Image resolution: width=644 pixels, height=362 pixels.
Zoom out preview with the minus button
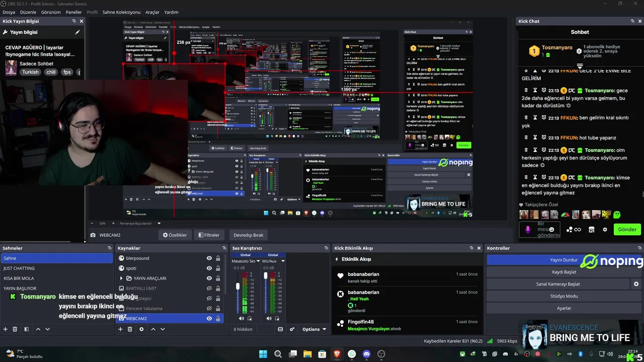click(x=92, y=223)
